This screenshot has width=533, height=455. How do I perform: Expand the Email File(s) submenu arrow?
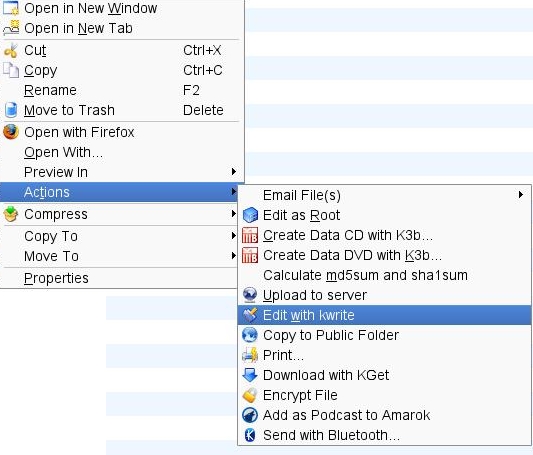point(521,195)
